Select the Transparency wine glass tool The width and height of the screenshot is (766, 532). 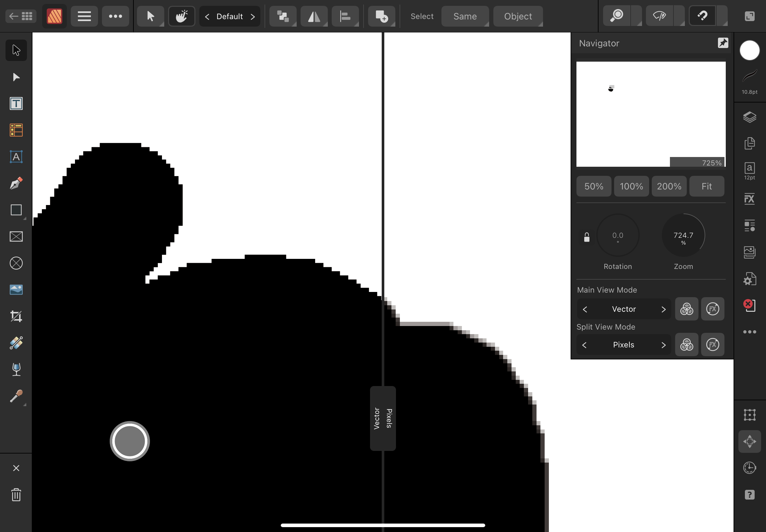point(16,369)
